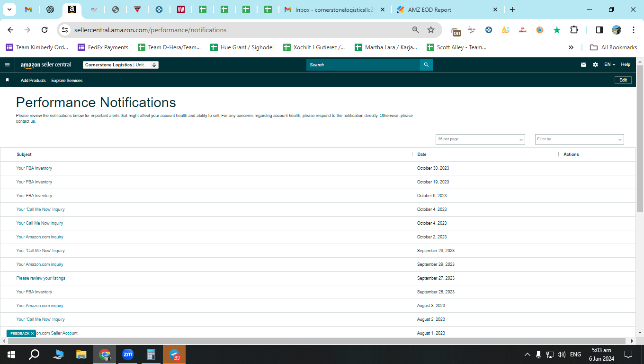Open the Chrome profile avatar
Image resolution: width=644 pixels, height=364 pixels.
point(617,30)
